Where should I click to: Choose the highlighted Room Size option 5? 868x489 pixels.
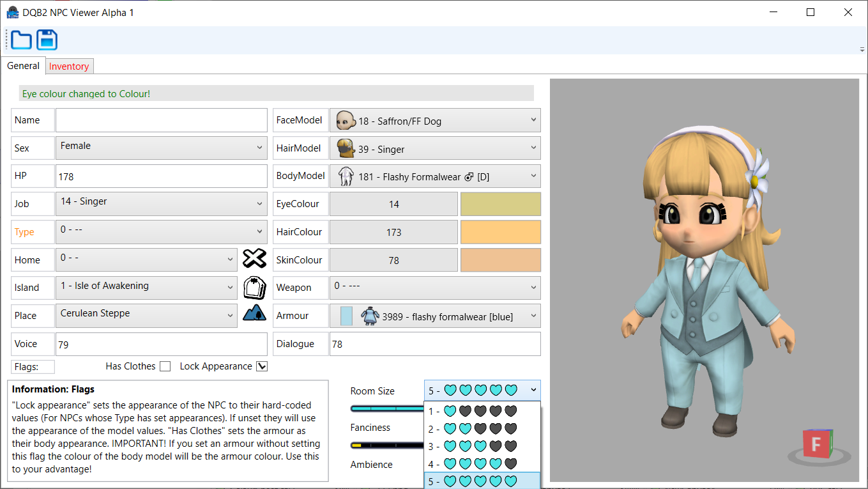482,481
